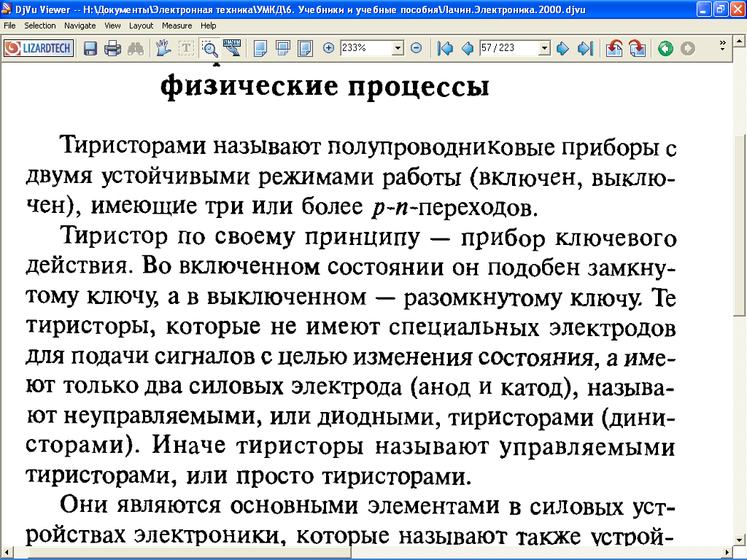This screenshot has width=747, height=560.
Task: Open the Navigate menu
Action: coord(80,26)
